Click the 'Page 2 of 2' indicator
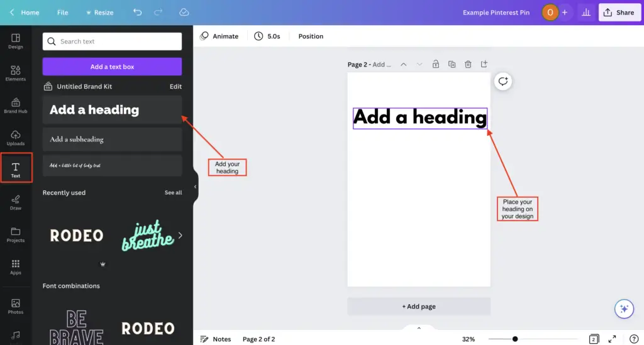The image size is (644, 345). (x=258, y=339)
